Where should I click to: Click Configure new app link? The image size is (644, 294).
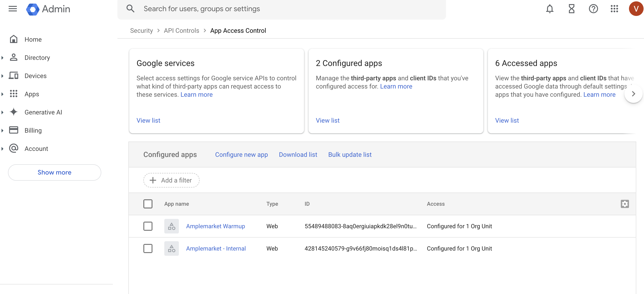pos(241,155)
